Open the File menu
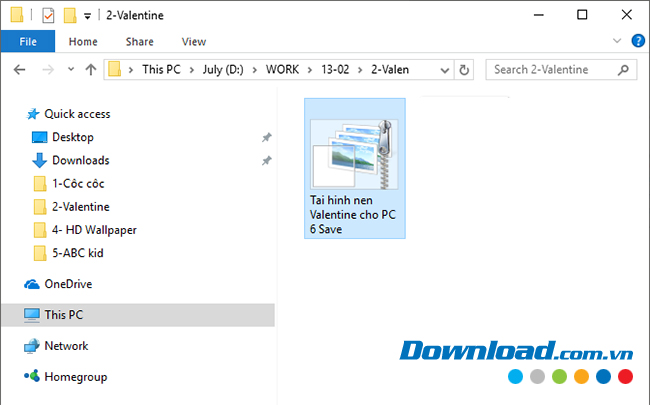This screenshot has width=650, height=405. (x=27, y=42)
